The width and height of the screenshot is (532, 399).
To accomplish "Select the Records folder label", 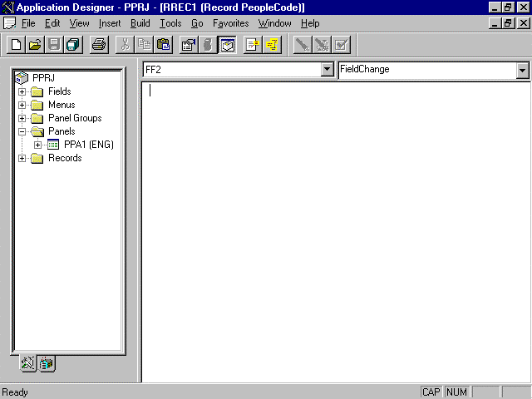I will pyautogui.click(x=65, y=158).
